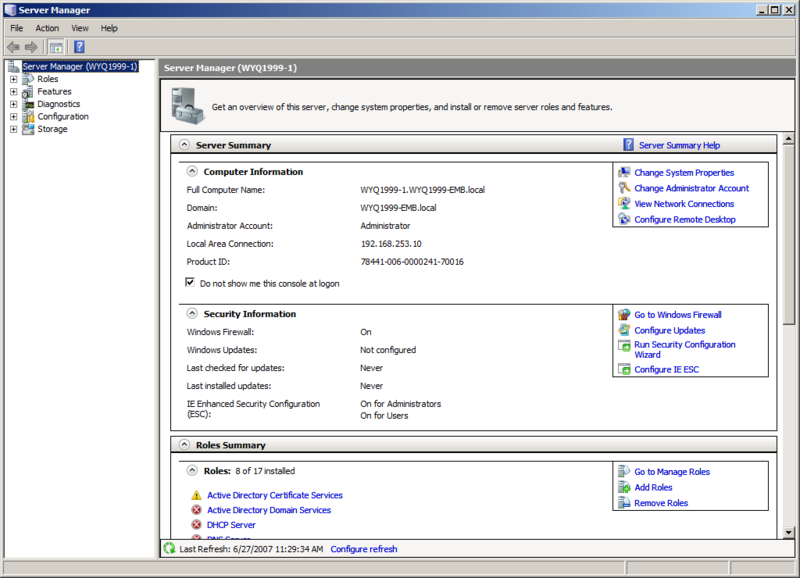800x578 pixels.
Task: Collapse the Computer Information section
Action: [x=190, y=171]
